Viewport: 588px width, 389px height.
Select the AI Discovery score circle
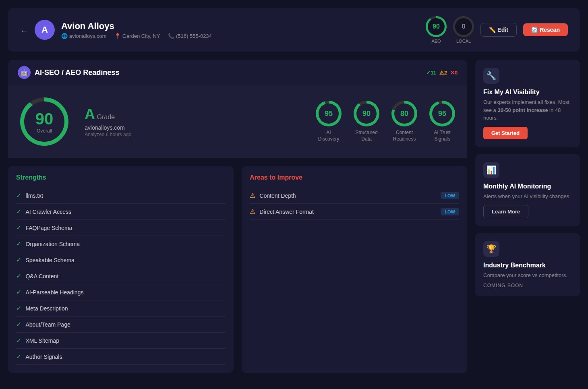328,114
